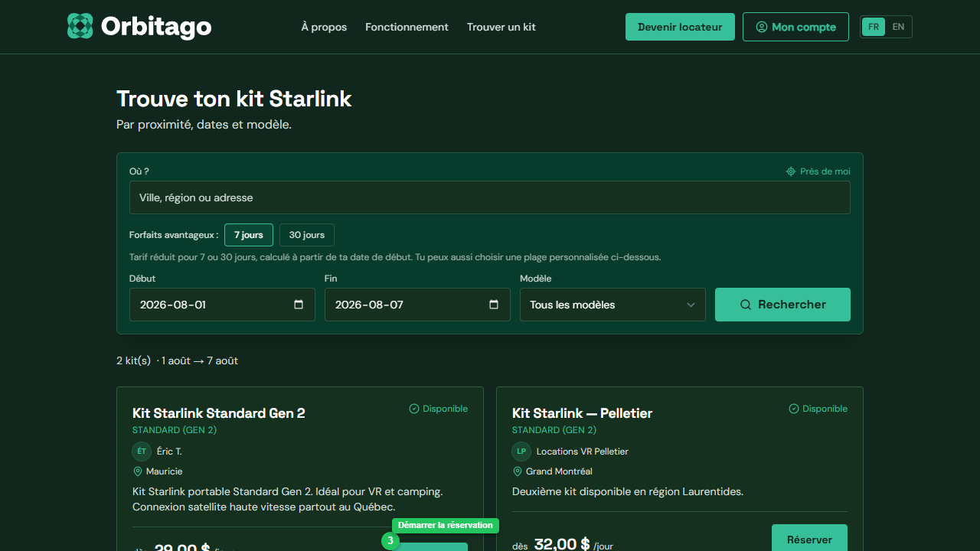Open Trouver un kit in the navigation
980x551 pixels.
[501, 27]
